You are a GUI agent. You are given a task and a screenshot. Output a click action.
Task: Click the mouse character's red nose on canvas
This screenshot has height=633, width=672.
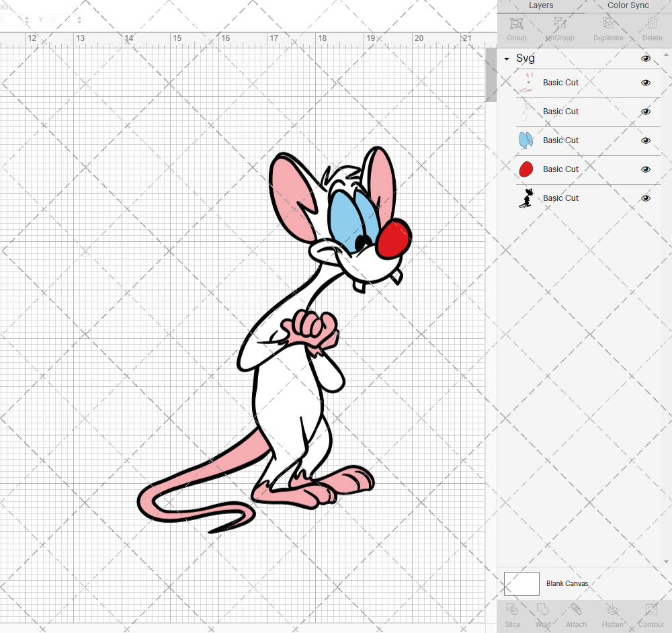pos(394,239)
